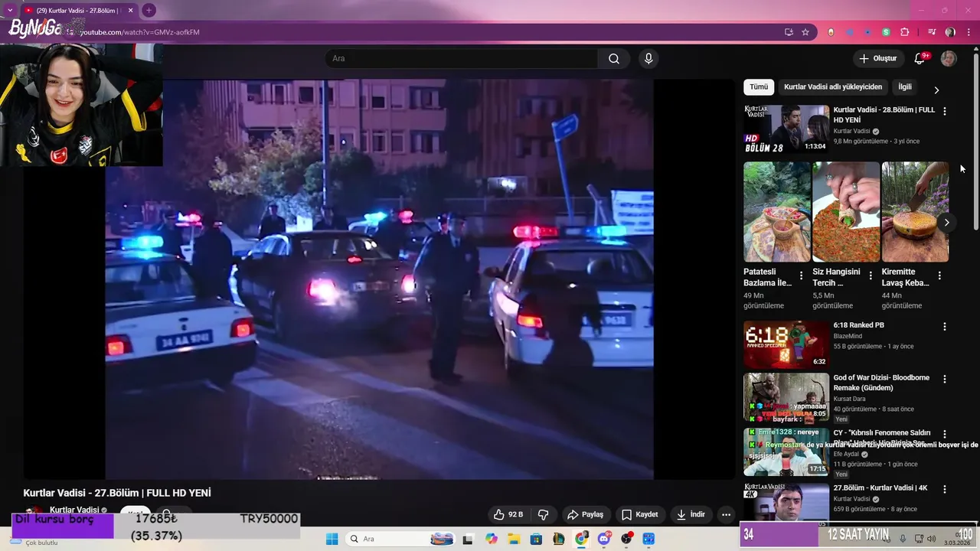Click 27.Bölüm - Kurtlar Vadisi 4K title
Viewport: 980px width, 551px height.
point(880,488)
